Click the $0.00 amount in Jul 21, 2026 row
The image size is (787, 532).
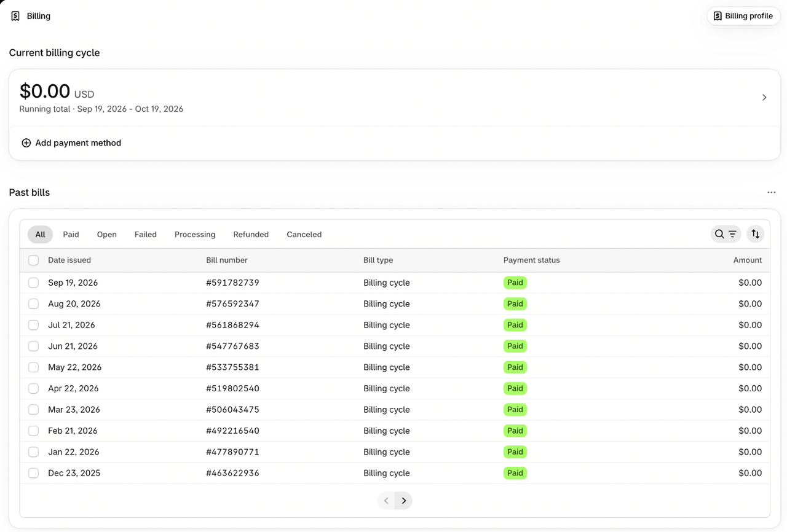[x=750, y=325]
